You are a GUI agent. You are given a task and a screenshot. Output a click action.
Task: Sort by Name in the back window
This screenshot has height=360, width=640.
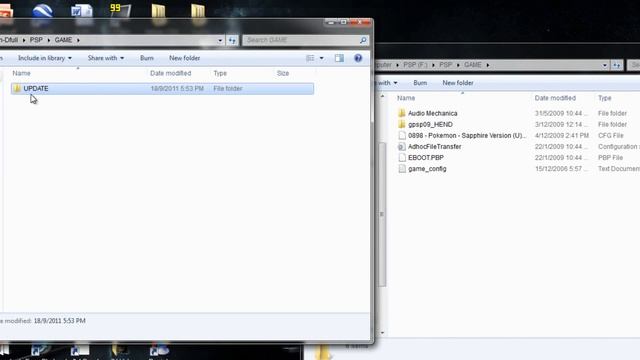coord(406,98)
